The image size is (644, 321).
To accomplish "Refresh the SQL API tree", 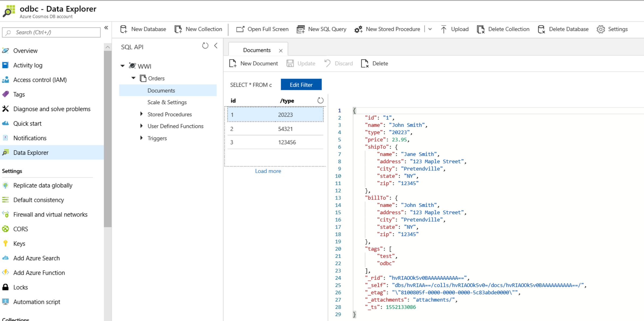I will coord(205,46).
